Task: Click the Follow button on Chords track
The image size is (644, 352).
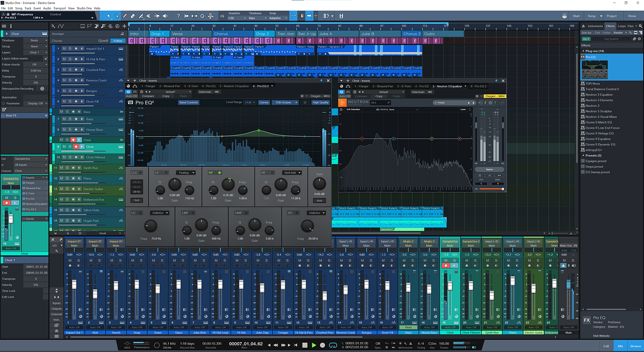Action: pos(118,41)
